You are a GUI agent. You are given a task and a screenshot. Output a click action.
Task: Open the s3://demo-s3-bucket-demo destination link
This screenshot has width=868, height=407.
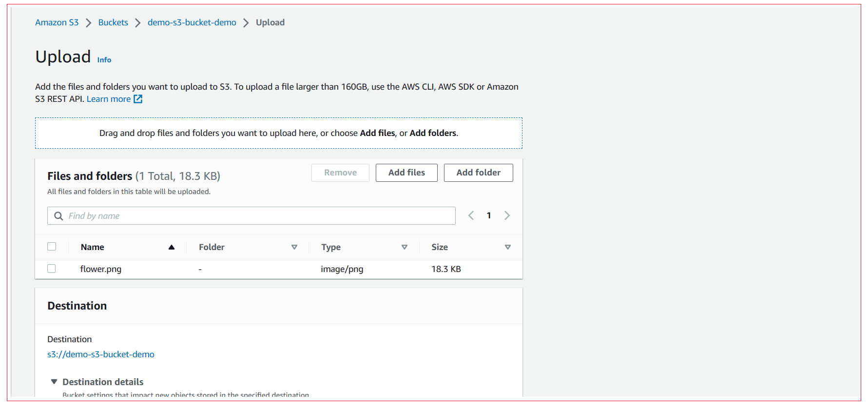(x=101, y=354)
